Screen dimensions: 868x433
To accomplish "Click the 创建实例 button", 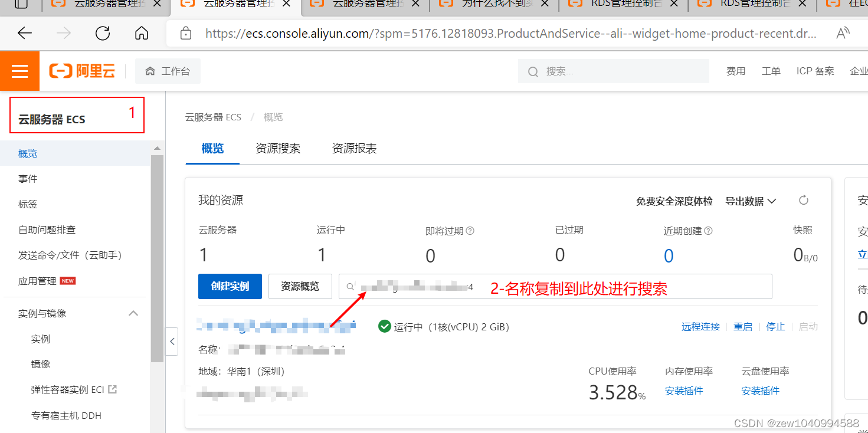I will tap(230, 286).
